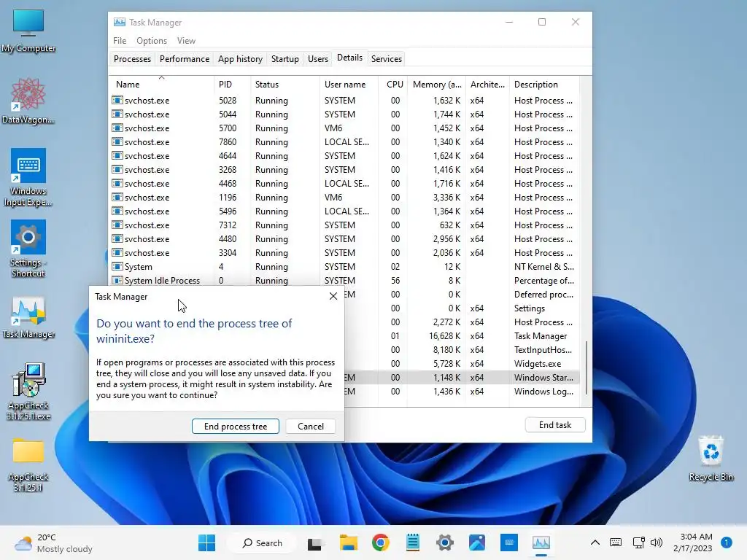Click the taskbar Search box
Screen dimensions: 747x560
coord(262,542)
